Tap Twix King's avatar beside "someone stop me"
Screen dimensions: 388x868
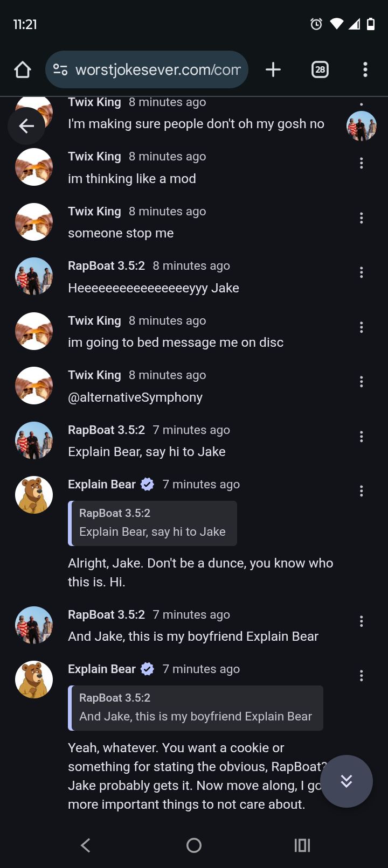point(34,222)
